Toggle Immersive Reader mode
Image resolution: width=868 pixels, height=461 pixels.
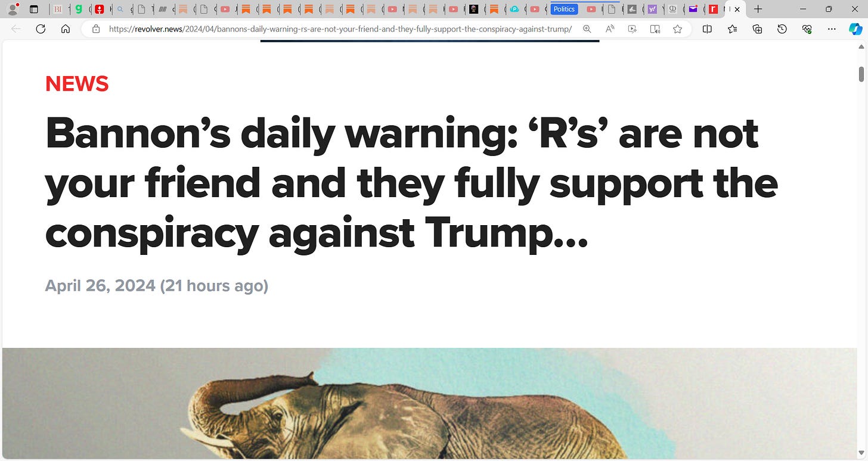coord(655,29)
